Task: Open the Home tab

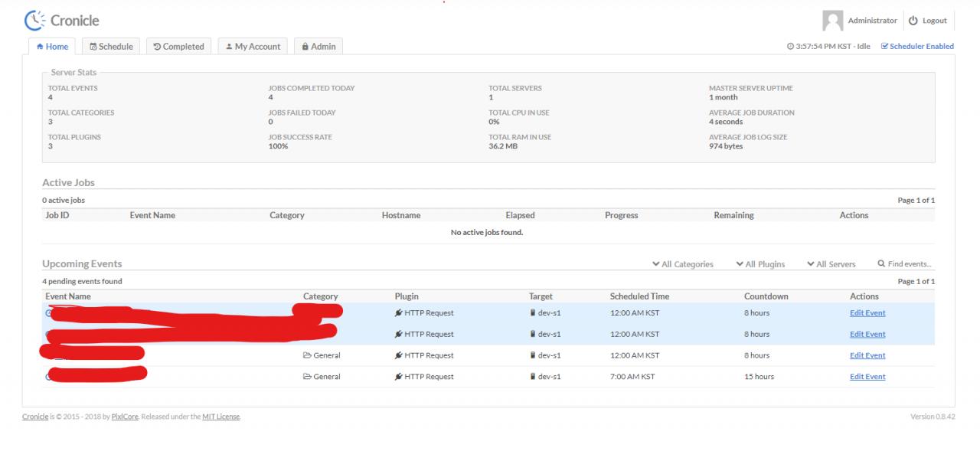Action: pyautogui.click(x=52, y=47)
